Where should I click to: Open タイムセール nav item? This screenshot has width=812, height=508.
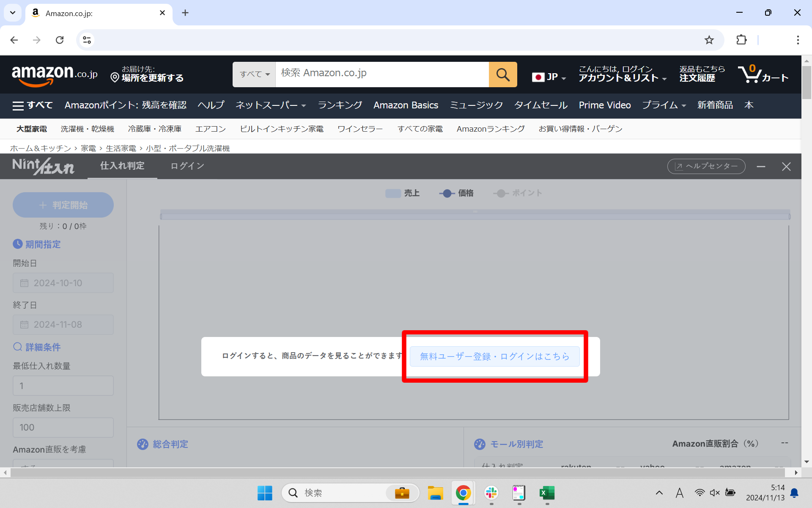click(540, 105)
